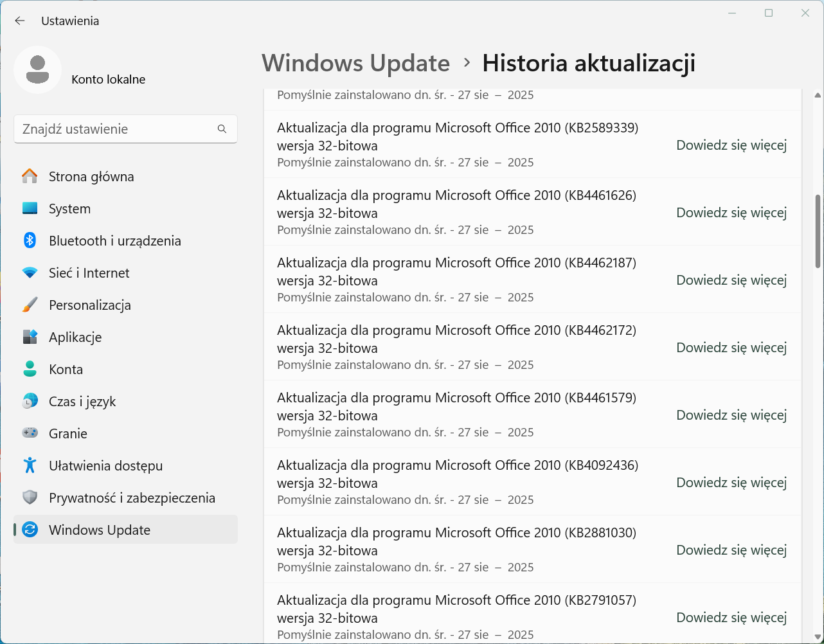Navigate back to the Windows Update breadcrumb
The width and height of the screenshot is (824, 644).
[x=355, y=63]
